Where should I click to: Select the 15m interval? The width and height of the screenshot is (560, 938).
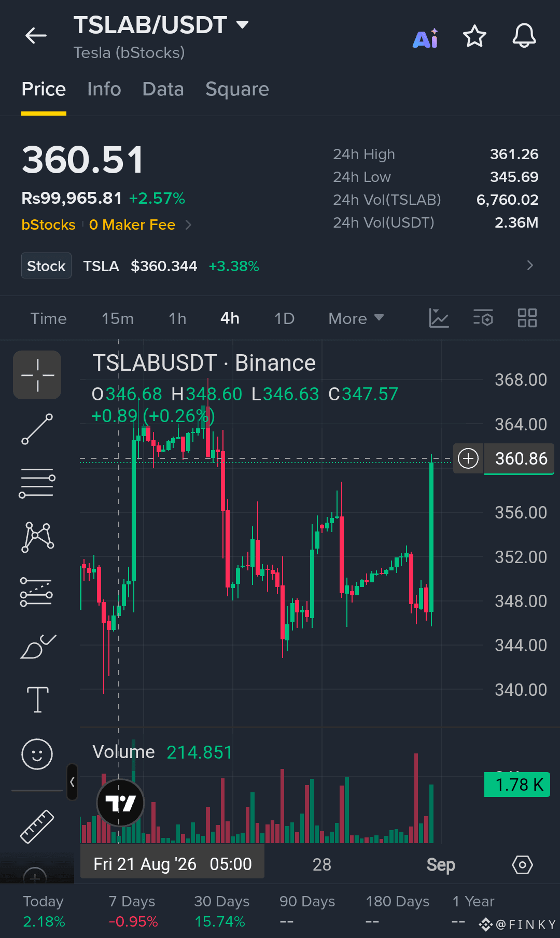(x=118, y=318)
